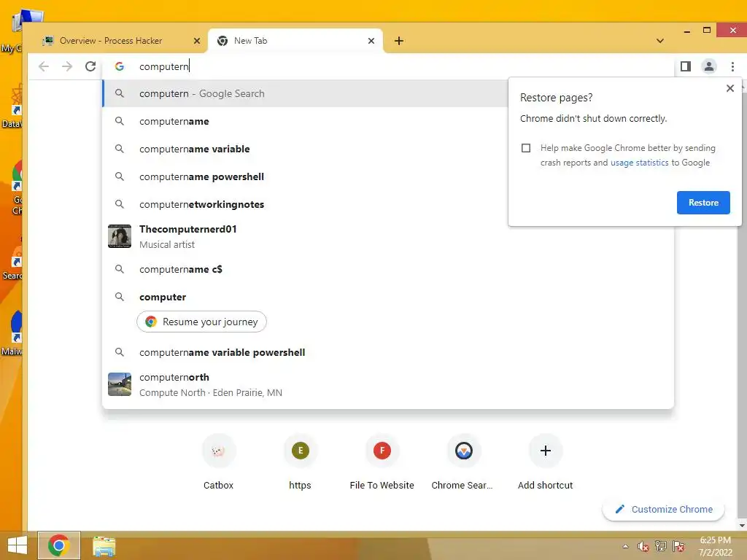
Task: Click search icon beside 'computername variable'
Action: (120, 149)
